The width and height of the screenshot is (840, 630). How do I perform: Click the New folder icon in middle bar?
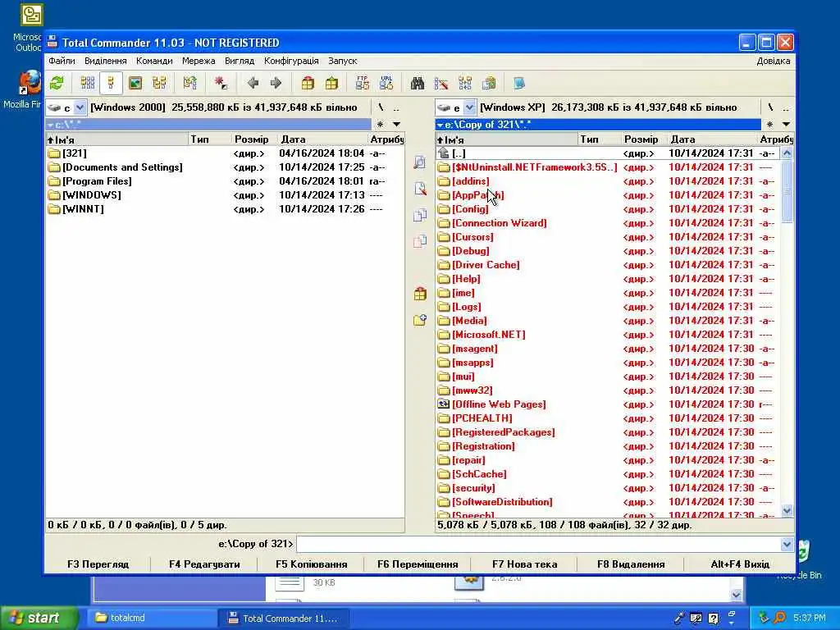point(420,320)
